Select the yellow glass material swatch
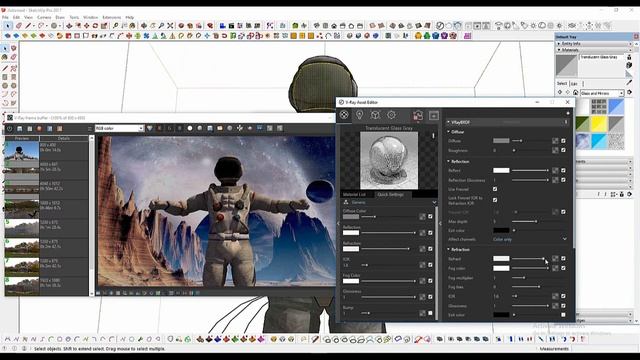The image size is (640, 360). (x=599, y=124)
